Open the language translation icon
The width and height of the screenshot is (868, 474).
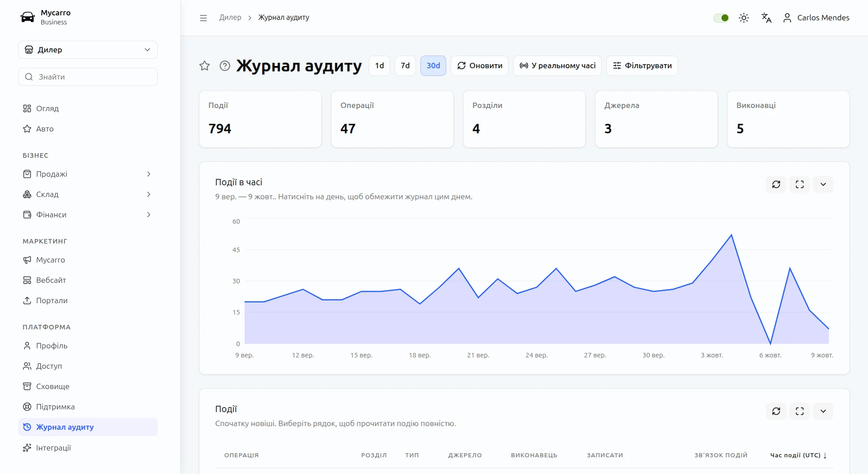click(766, 18)
